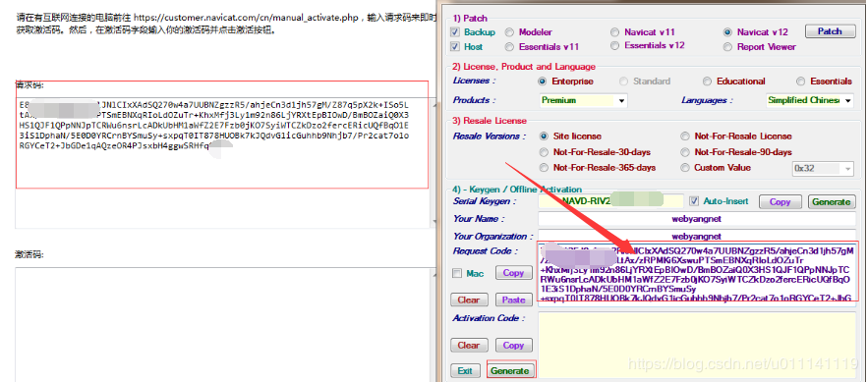Select Report Viewer radio option
The height and width of the screenshot is (382, 868).
[728, 47]
